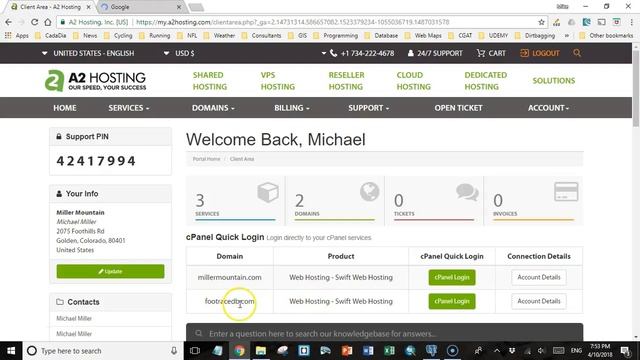Viewport: 640px width, 360px height.
Task: Click the Portal Home breadcrumb link
Action: pos(206,159)
